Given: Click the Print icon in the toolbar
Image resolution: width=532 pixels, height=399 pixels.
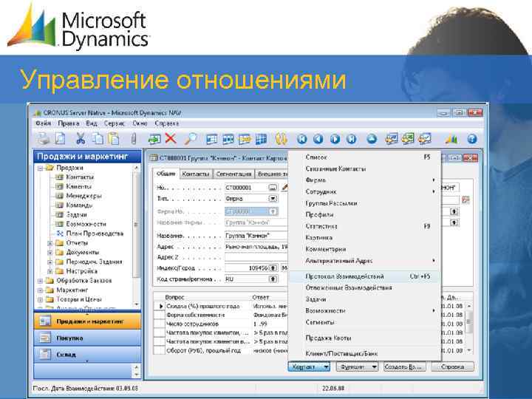Looking at the screenshot, I should [x=44, y=138].
